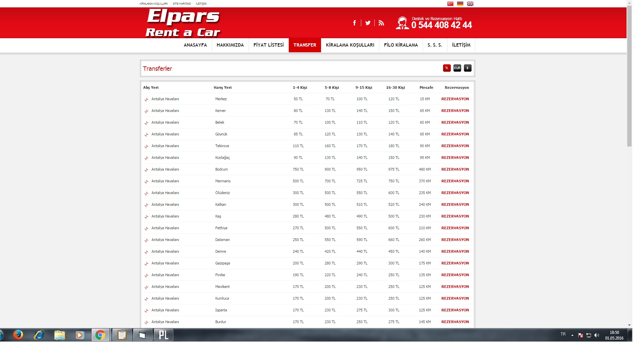The image size is (644, 362).
Task: Expand the Fethiye transfer row plus icon
Action: (147, 229)
